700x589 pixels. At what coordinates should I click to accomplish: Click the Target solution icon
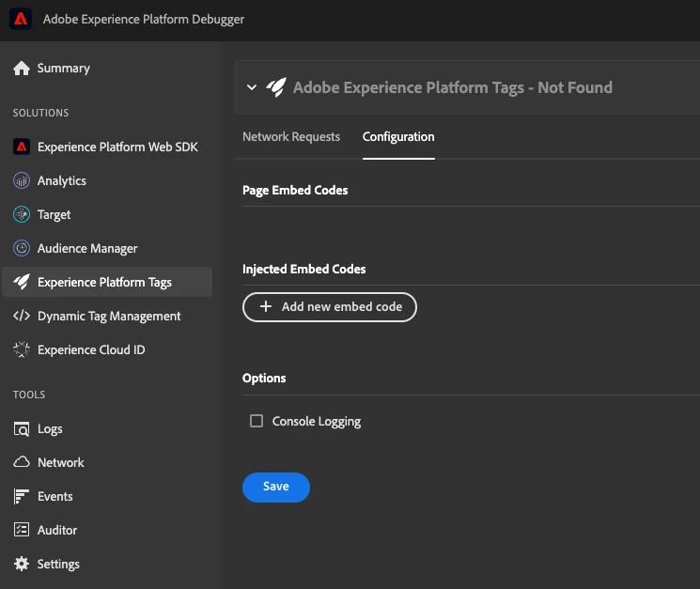(22, 214)
